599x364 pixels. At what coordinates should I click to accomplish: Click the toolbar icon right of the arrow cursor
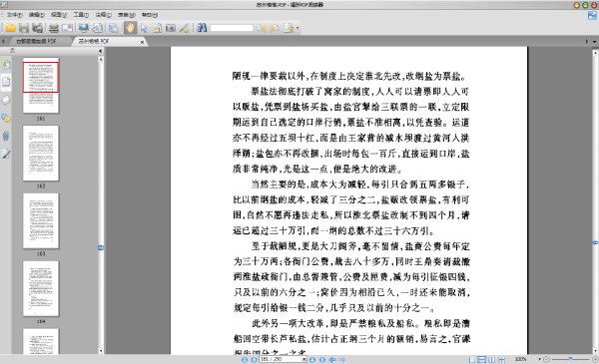[x=157, y=28]
